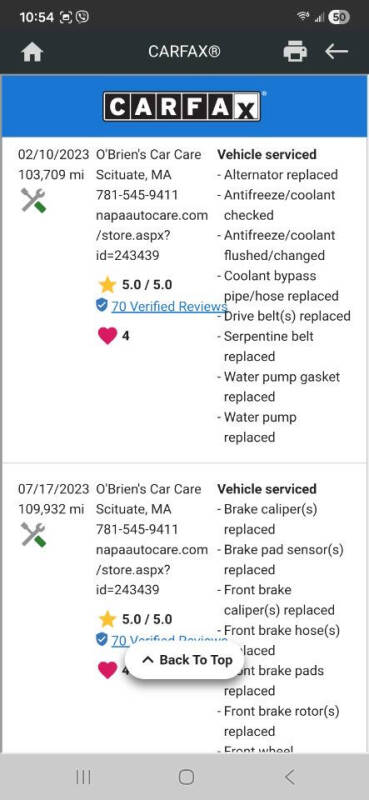Viewport: 369px width, 800px height.
Task: Tap first O'Brien's Car Care shop name
Action: 149,154
